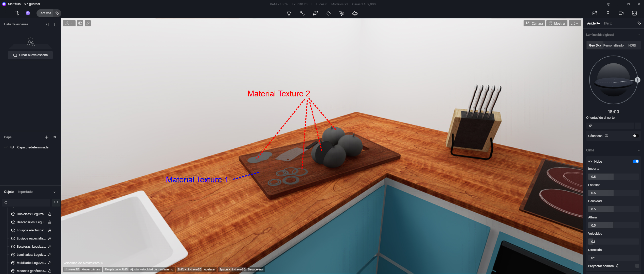Switch to the HDRI tab
This screenshot has height=274, width=644.
(632, 45)
